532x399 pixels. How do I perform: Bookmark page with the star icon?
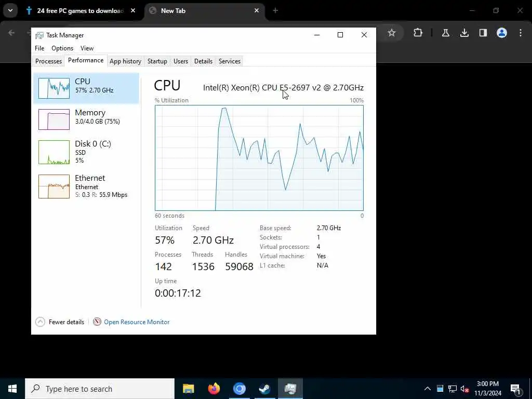click(392, 33)
